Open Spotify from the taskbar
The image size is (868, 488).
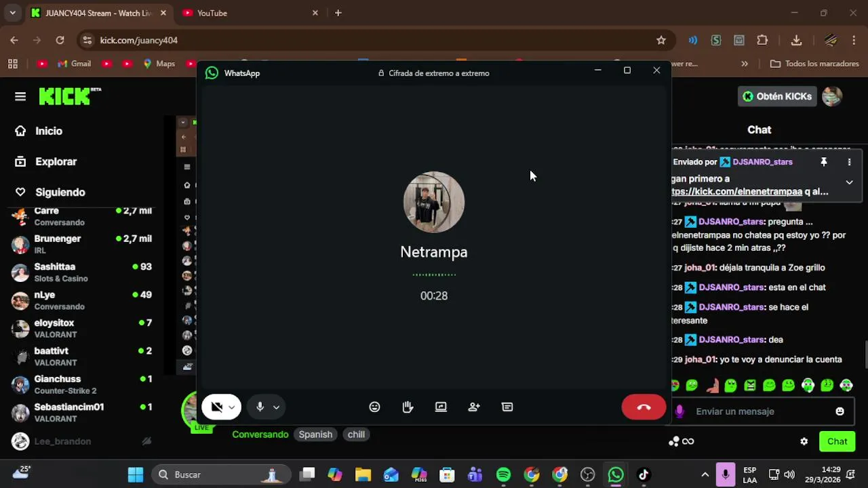[503, 474]
